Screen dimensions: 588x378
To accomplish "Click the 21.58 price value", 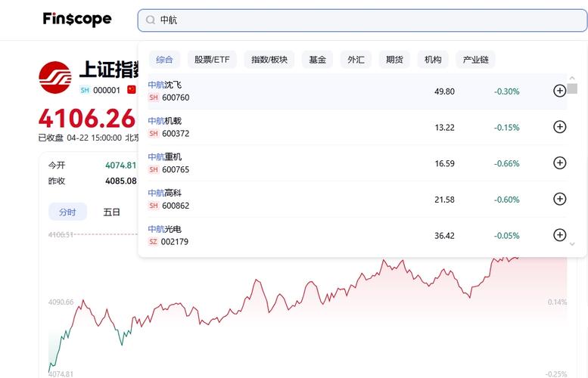I will (x=444, y=200).
